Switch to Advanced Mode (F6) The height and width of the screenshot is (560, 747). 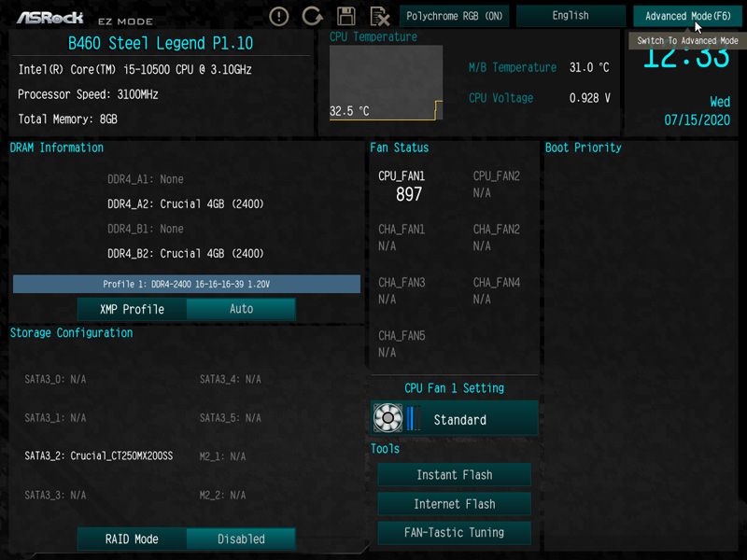687,16
